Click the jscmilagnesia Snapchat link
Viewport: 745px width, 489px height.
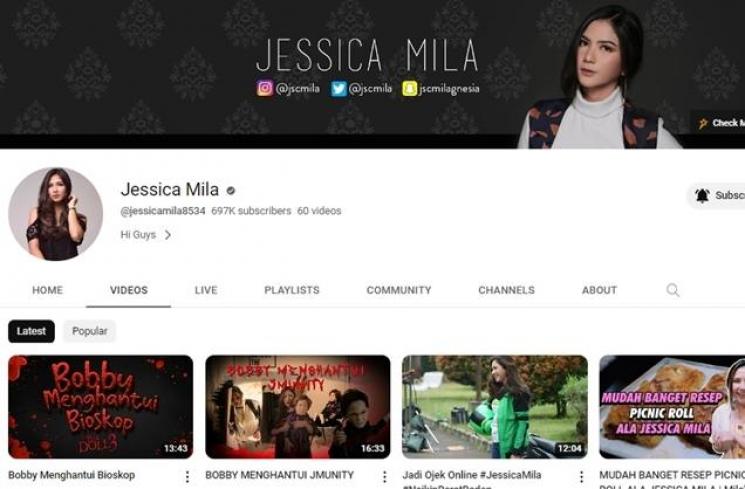[x=449, y=89]
